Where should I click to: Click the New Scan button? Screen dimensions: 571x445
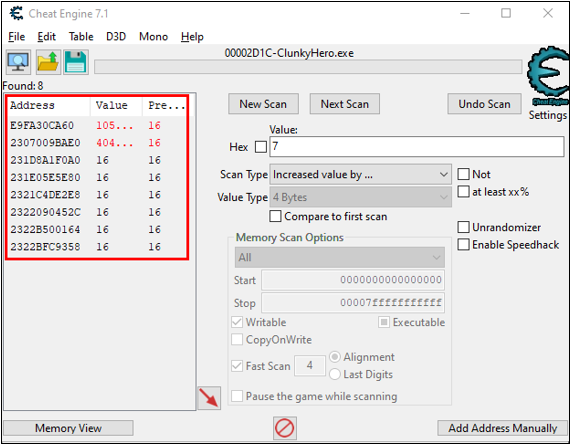[x=263, y=104]
